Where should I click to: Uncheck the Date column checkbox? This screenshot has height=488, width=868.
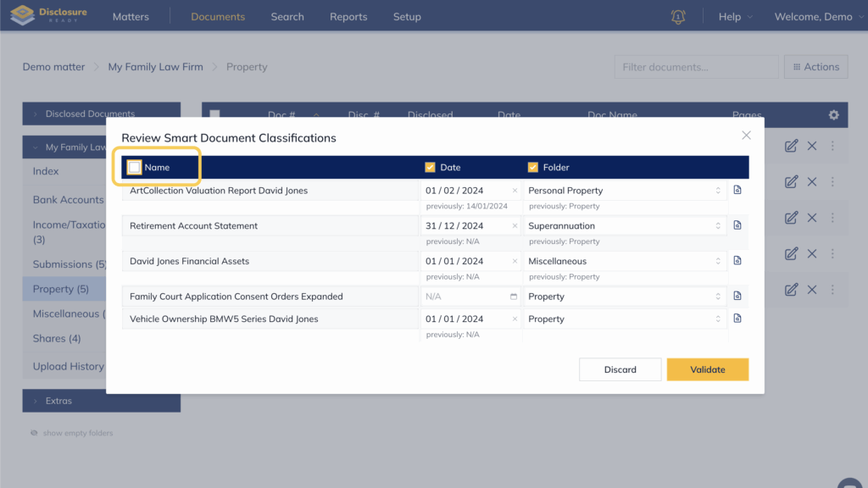[430, 167]
